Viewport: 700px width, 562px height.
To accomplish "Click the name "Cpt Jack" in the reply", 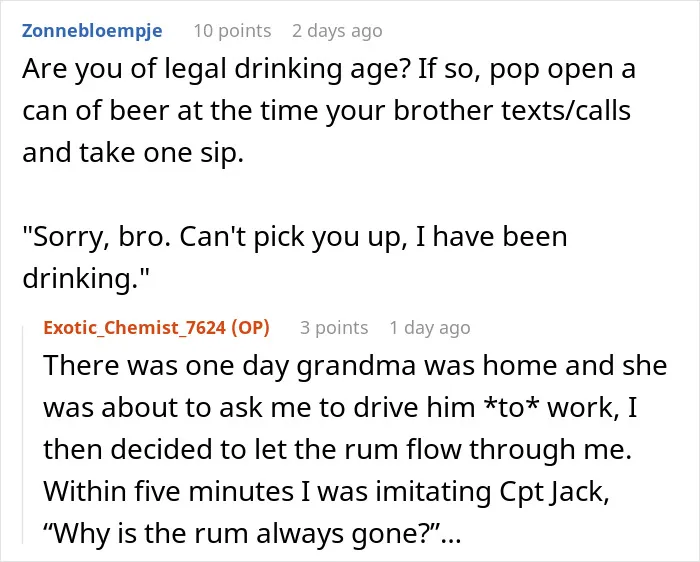I will click(x=554, y=492).
